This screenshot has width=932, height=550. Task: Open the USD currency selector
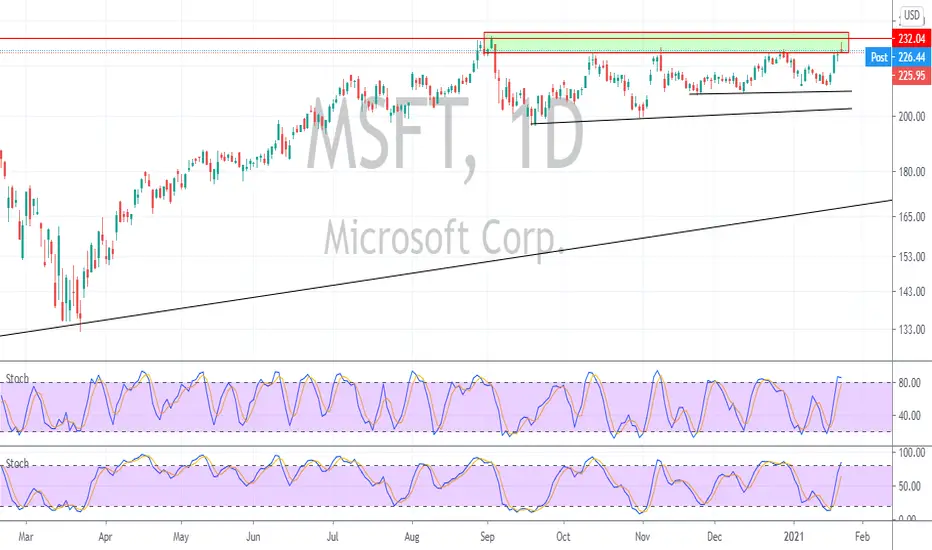click(x=912, y=15)
